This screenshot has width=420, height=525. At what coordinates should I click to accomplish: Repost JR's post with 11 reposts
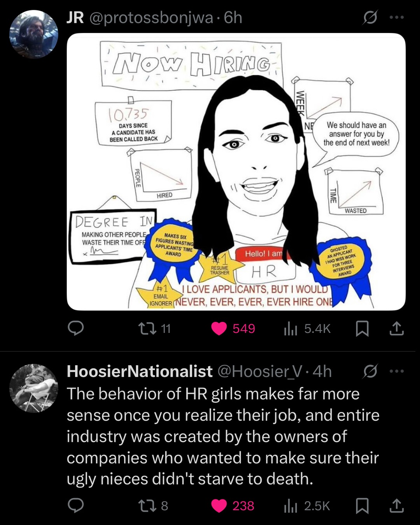(155, 329)
